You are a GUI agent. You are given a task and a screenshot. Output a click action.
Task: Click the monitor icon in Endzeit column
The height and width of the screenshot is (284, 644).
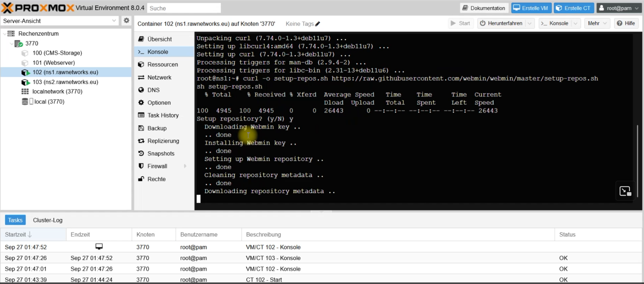(99, 247)
